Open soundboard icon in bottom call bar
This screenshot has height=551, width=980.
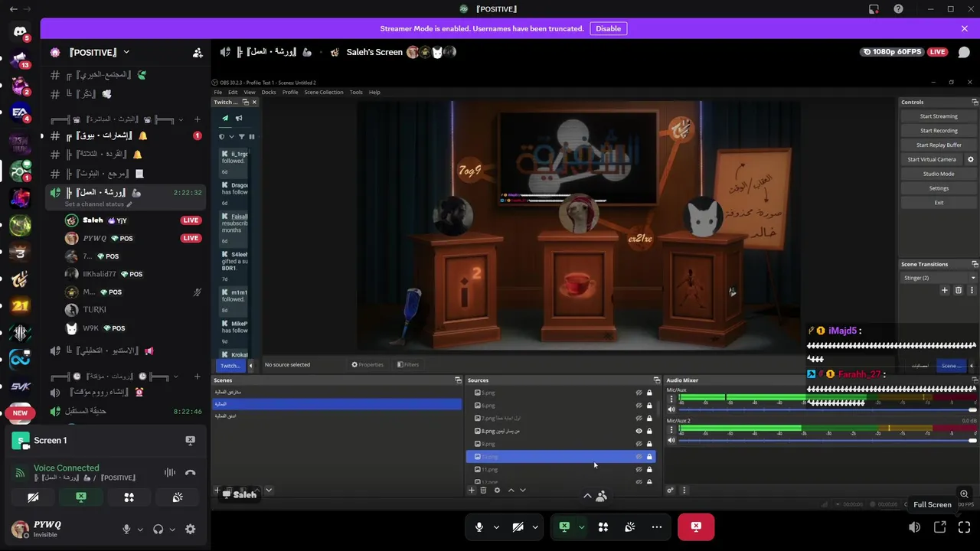coord(630,527)
